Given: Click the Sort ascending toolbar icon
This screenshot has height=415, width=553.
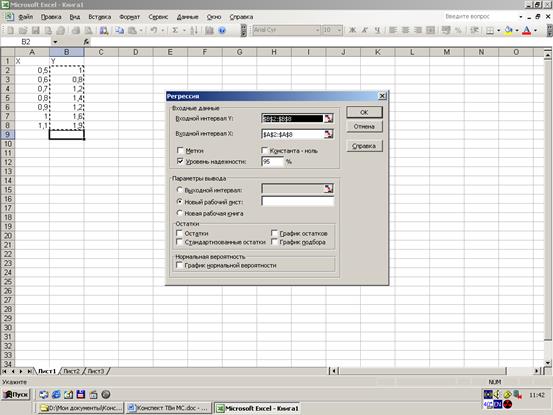Looking at the screenshot, I should coord(194,30).
